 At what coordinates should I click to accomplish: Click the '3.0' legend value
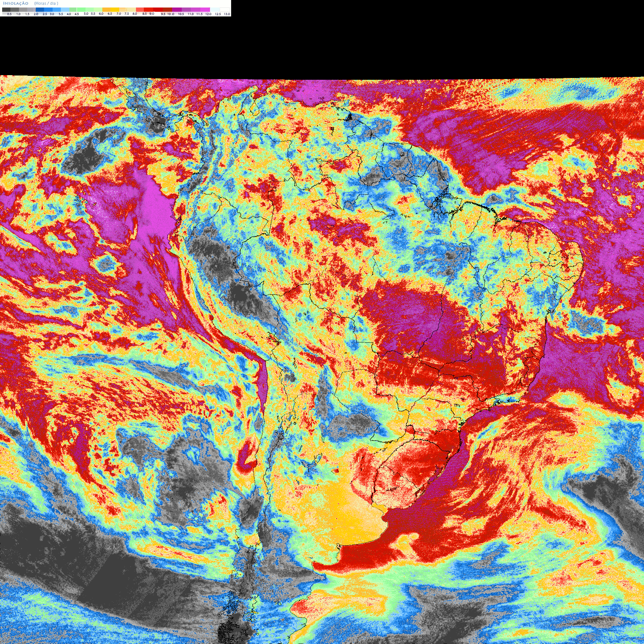point(52,14)
